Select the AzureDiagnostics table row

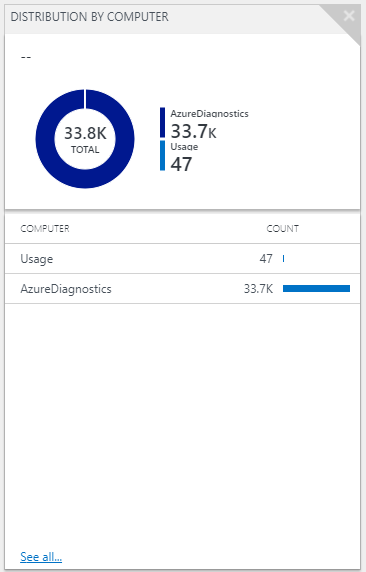[x=182, y=289]
